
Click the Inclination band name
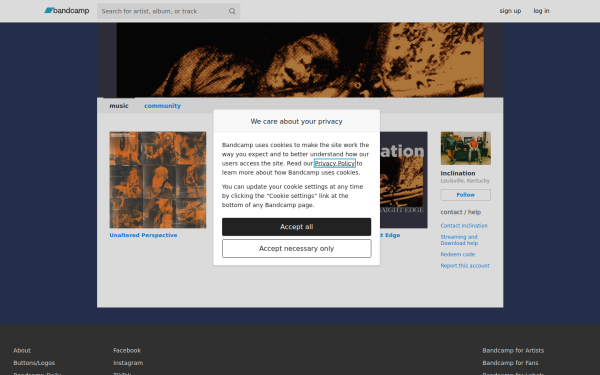(458, 173)
